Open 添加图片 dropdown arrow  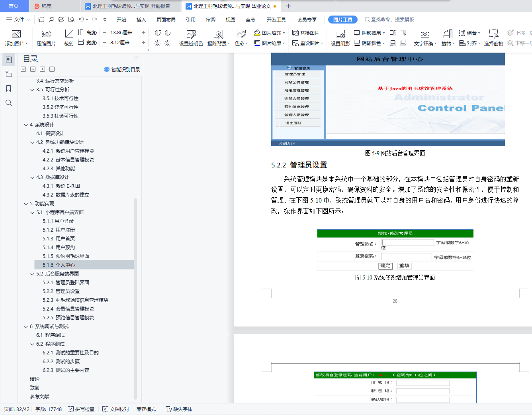point(26,43)
